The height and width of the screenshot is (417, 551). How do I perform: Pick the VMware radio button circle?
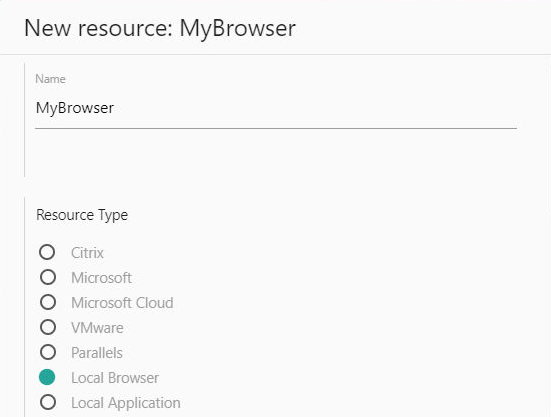[x=48, y=327]
